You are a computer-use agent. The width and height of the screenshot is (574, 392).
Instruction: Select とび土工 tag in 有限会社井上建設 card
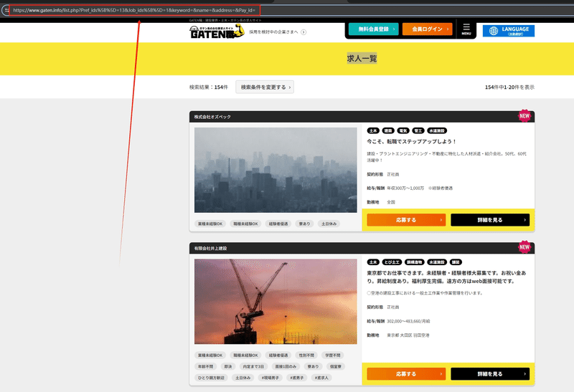point(392,262)
